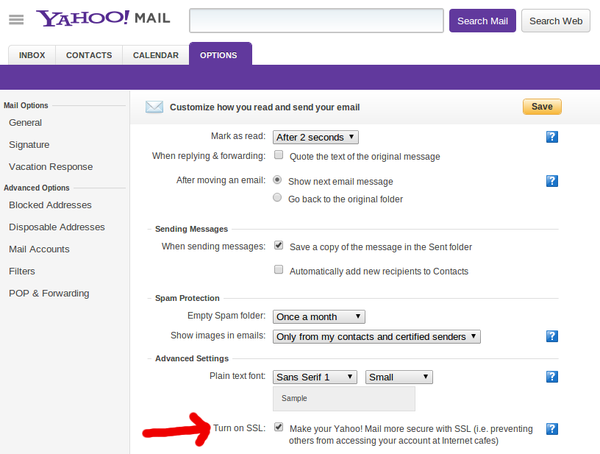Click the search text field
Screen dimensions: 600x454
tap(316, 20)
